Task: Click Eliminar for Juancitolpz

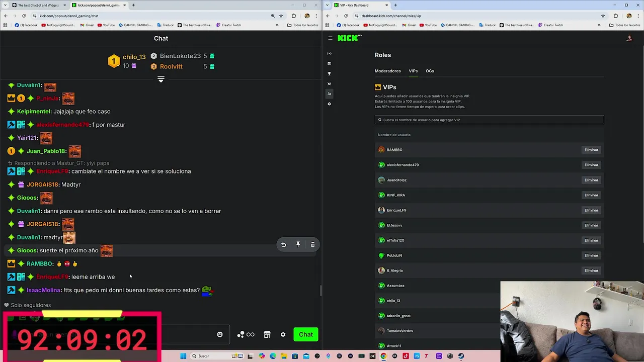Action: tap(591, 180)
